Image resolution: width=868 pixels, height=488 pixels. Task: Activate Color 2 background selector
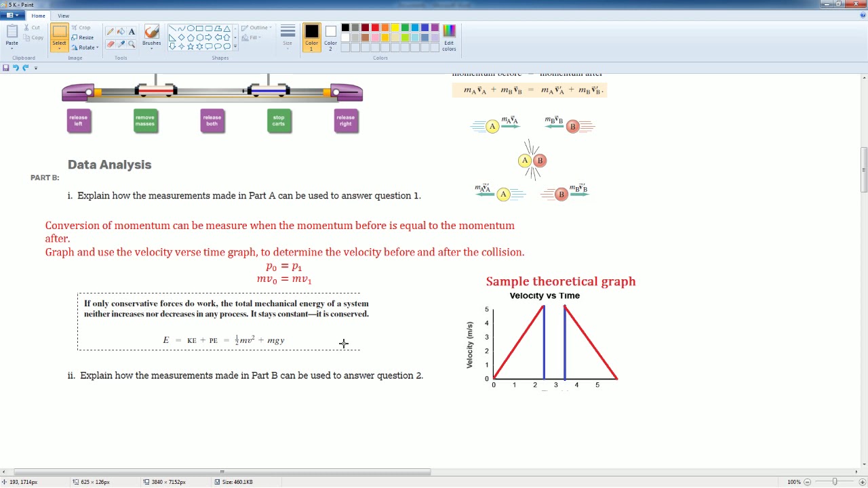[x=330, y=37]
